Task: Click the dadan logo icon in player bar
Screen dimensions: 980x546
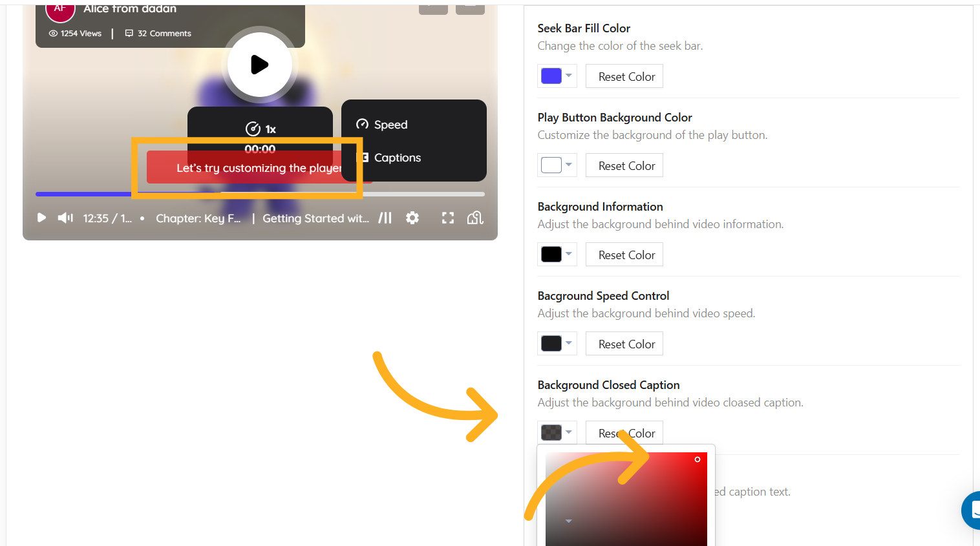Action: tap(475, 218)
